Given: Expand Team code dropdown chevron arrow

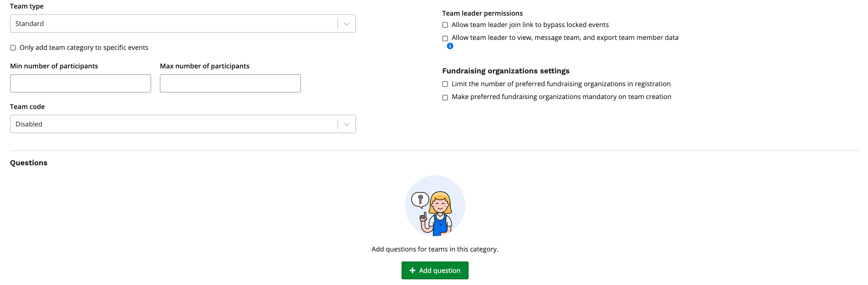Looking at the screenshot, I should pos(346,124).
